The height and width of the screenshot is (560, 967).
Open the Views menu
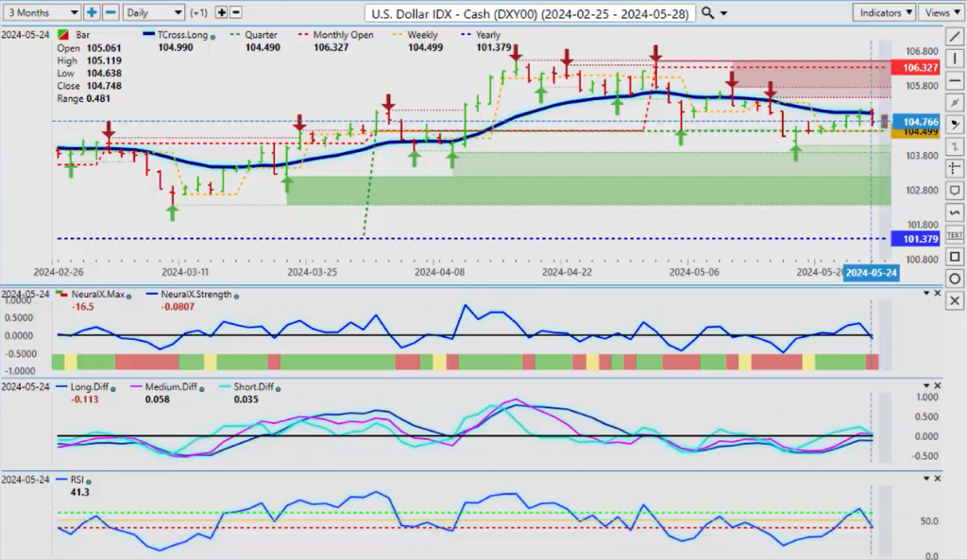coord(941,12)
